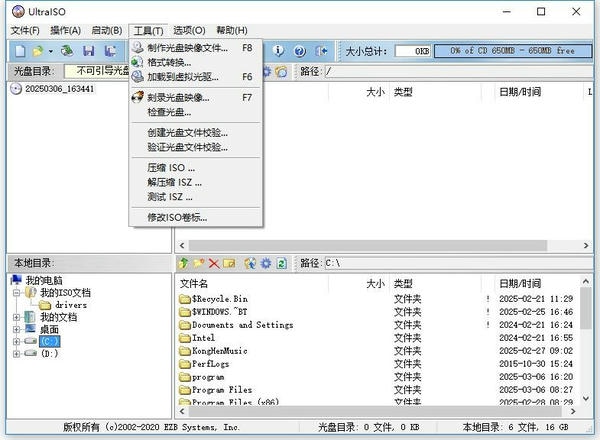Sort upper list by 类型 column header

tap(403, 92)
